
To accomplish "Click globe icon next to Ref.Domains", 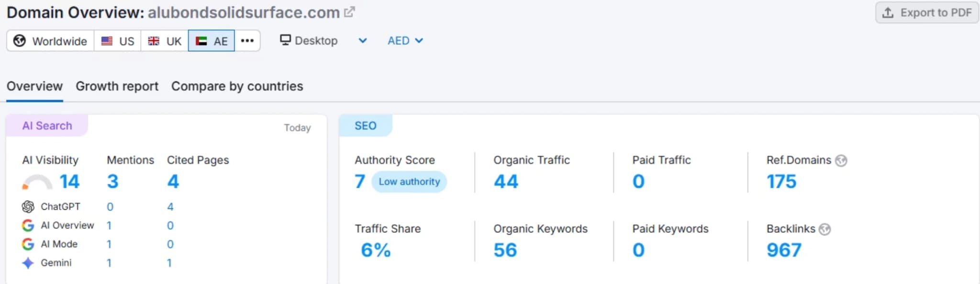I will 841,160.
